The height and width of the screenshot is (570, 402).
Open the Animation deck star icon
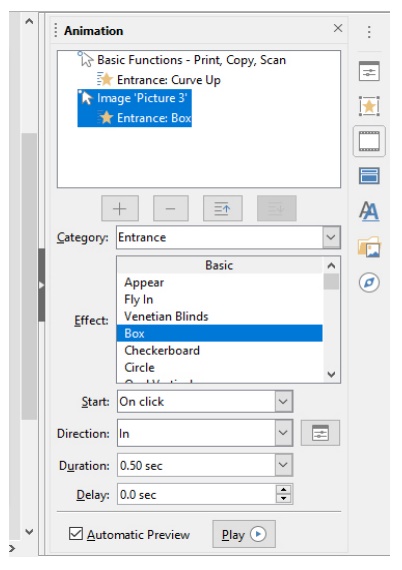(x=369, y=106)
